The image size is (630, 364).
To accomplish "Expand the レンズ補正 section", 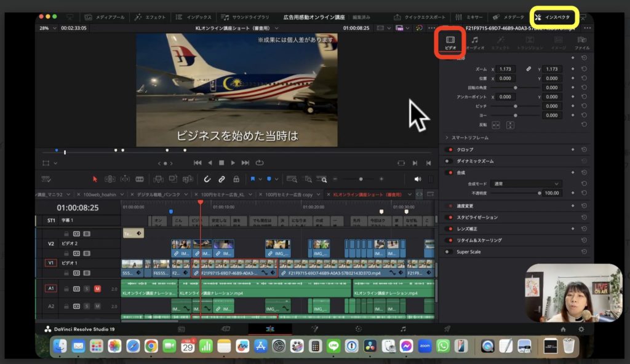I will (468, 229).
